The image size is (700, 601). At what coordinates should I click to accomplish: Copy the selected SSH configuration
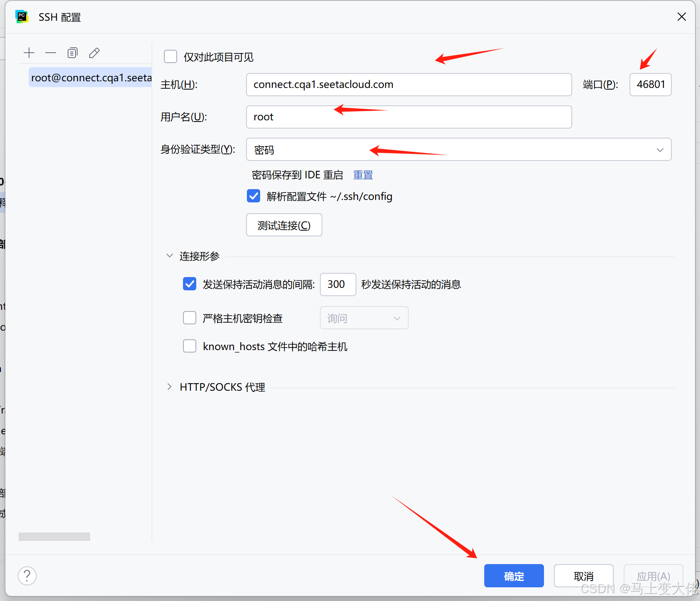coord(72,53)
